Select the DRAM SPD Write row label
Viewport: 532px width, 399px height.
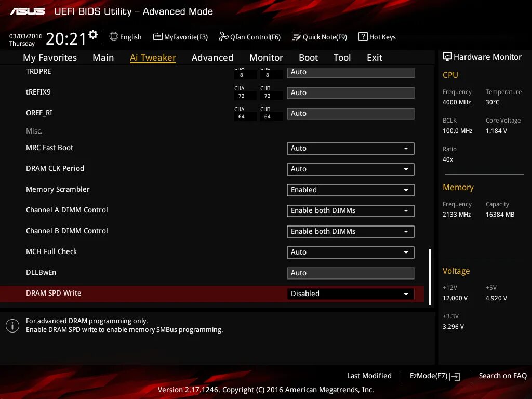pyautogui.click(x=54, y=293)
